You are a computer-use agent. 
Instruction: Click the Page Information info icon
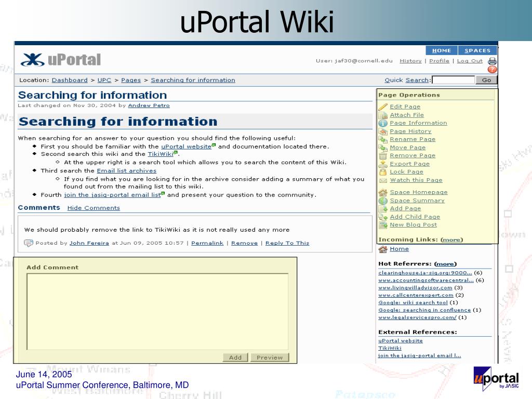pyautogui.click(x=383, y=123)
